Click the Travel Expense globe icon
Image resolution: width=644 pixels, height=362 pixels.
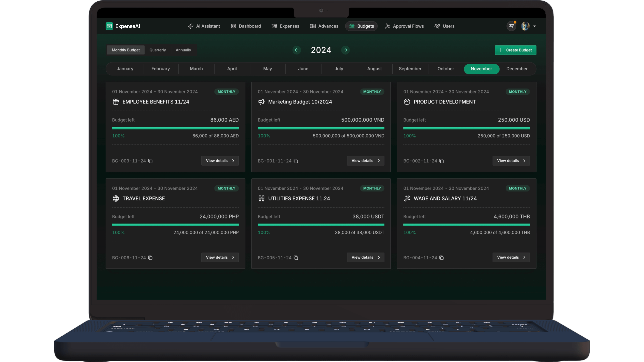pos(116,198)
